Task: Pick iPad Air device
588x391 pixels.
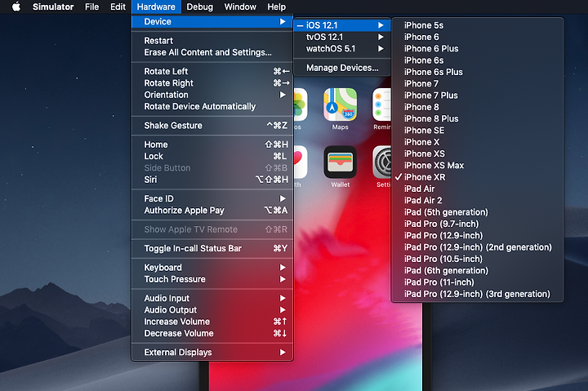Action: 478,189
